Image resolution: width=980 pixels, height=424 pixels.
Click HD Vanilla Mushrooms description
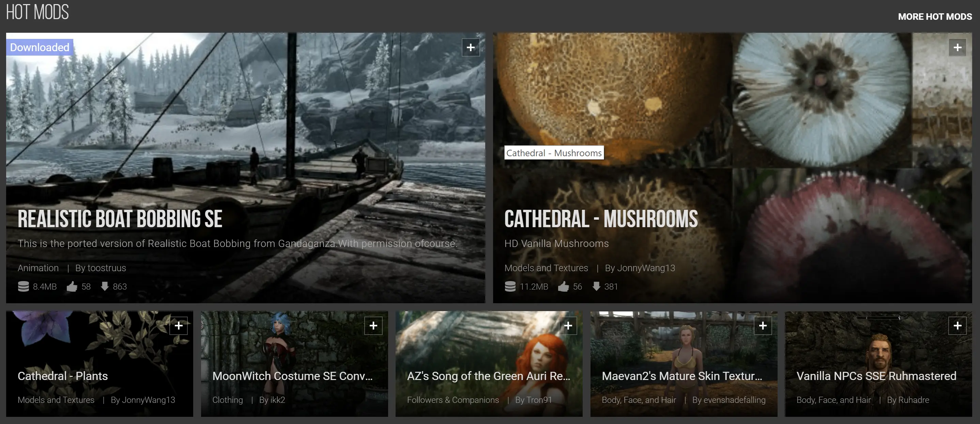[556, 244]
